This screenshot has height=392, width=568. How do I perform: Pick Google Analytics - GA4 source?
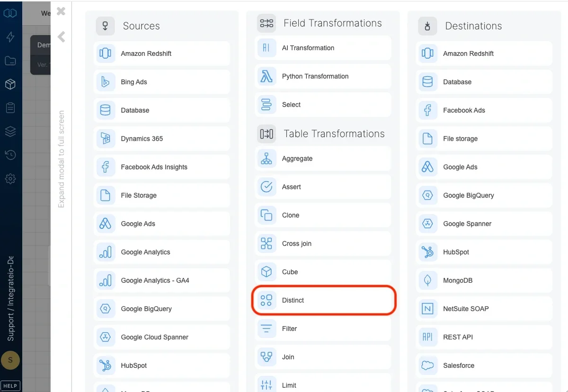(x=162, y=281)
